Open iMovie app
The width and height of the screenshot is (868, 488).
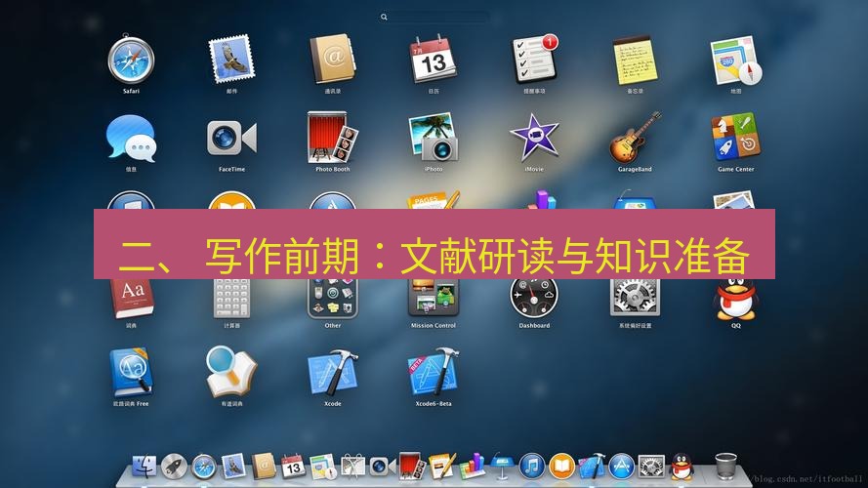(534, 139)
